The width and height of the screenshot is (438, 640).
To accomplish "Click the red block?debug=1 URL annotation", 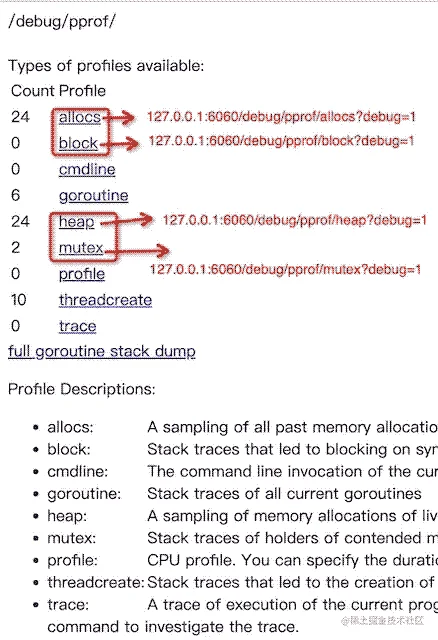I will tap(281, 141).
